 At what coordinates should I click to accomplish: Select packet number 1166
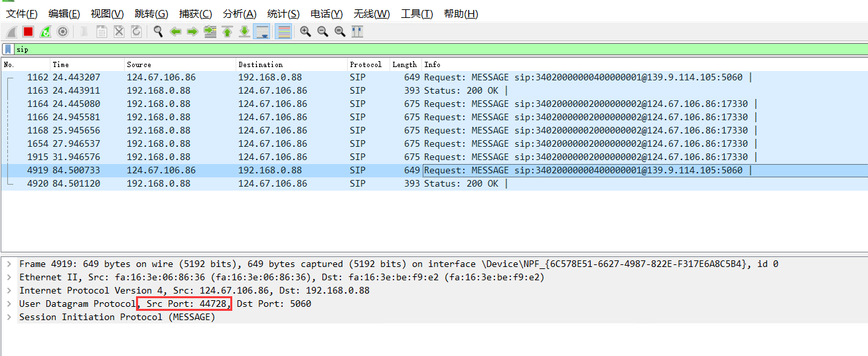pyautogui.click(x=434, y=117)
